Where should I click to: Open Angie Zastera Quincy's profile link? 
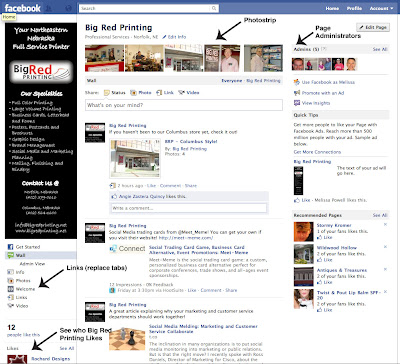pyautogui.click(x=142, y=197)
